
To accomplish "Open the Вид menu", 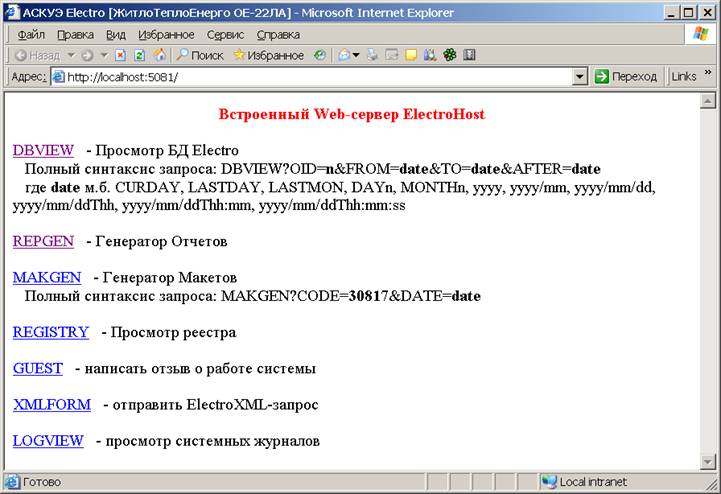I will tap(115, 35).
